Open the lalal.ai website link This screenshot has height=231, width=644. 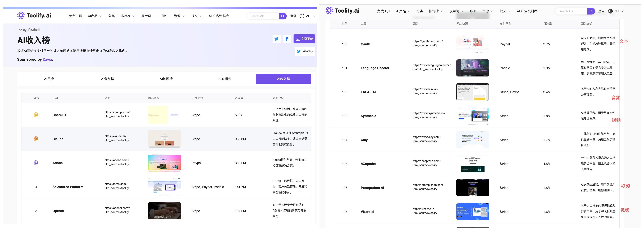tap(426, 91)
